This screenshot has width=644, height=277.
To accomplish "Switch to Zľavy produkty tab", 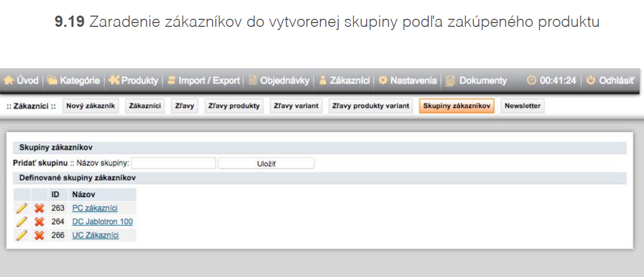I will tap(233, 106).
